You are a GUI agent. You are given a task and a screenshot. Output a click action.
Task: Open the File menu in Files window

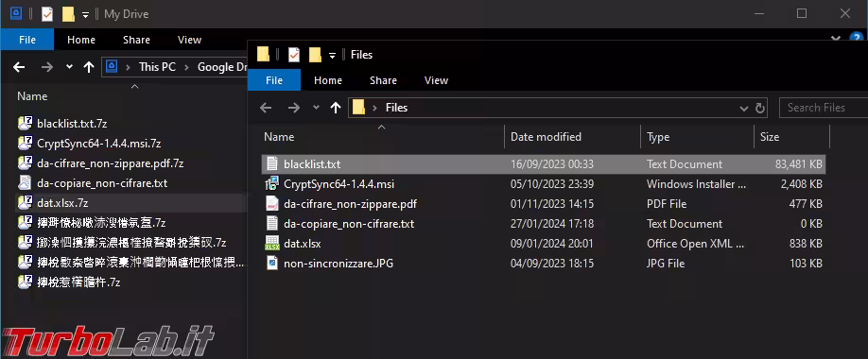[x=274, y=80]
